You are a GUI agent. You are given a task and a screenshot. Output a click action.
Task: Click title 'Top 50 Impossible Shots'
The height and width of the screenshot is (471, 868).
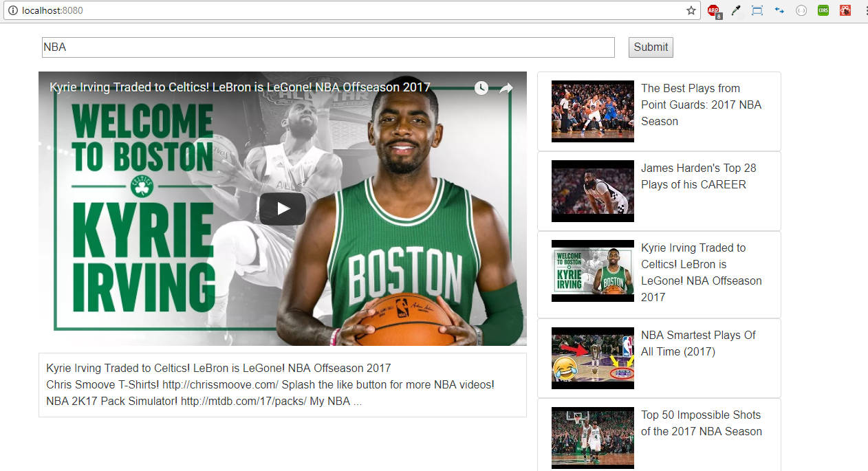pos(701,423)
